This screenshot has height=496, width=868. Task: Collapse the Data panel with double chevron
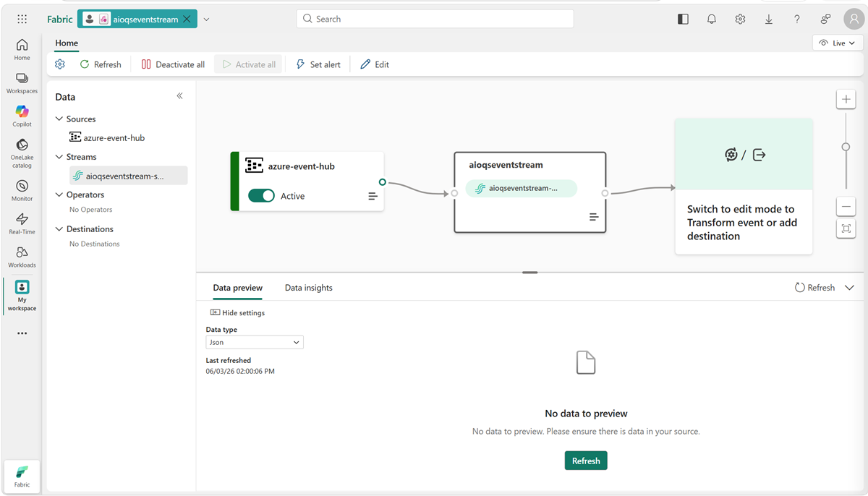pyautogui.click(x=179, y=96)
